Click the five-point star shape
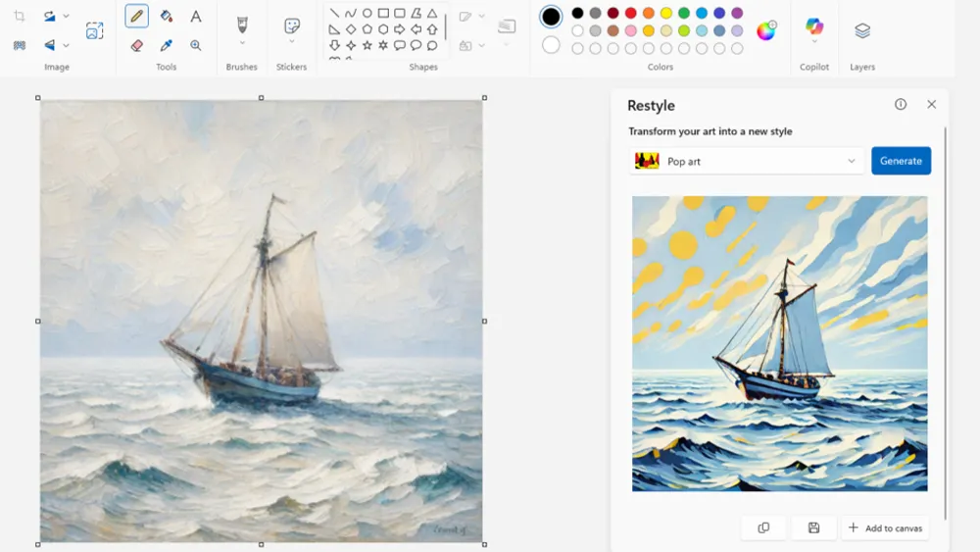980x552 pixels. point(367,45)
